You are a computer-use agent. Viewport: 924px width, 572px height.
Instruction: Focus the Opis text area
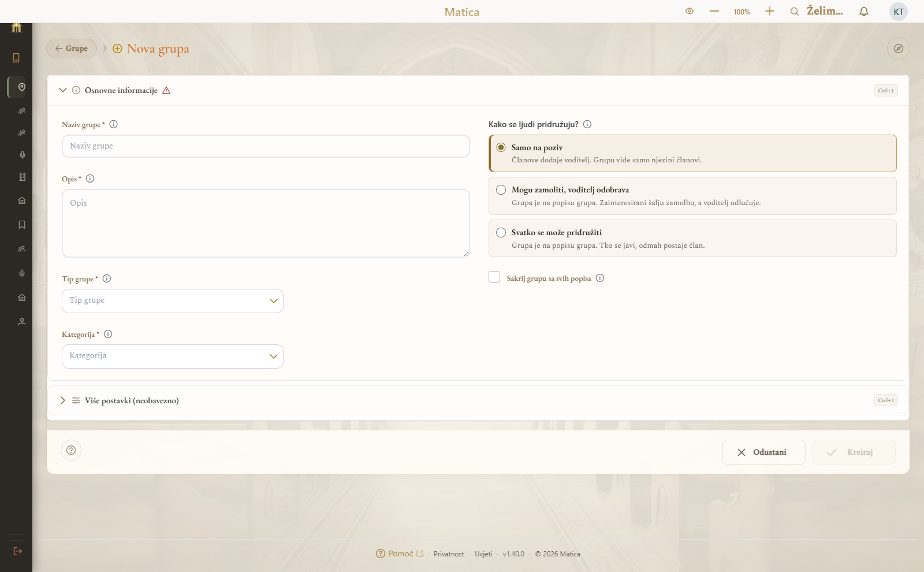(266, 223)
